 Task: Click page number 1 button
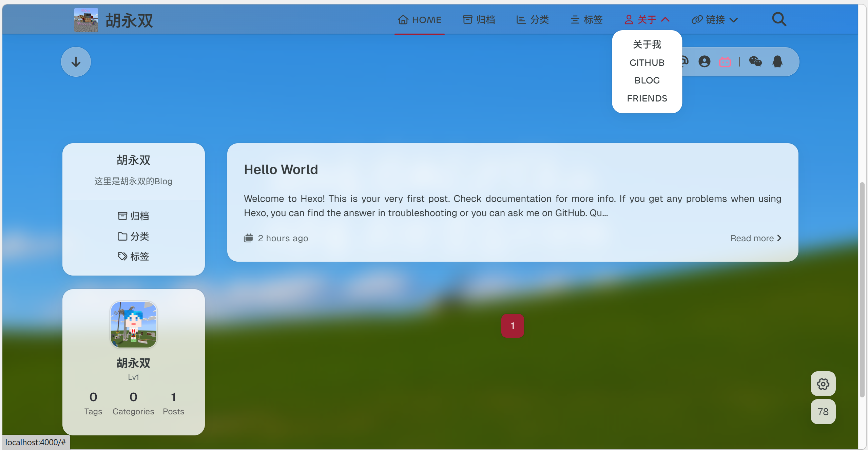tap(513, 326)
